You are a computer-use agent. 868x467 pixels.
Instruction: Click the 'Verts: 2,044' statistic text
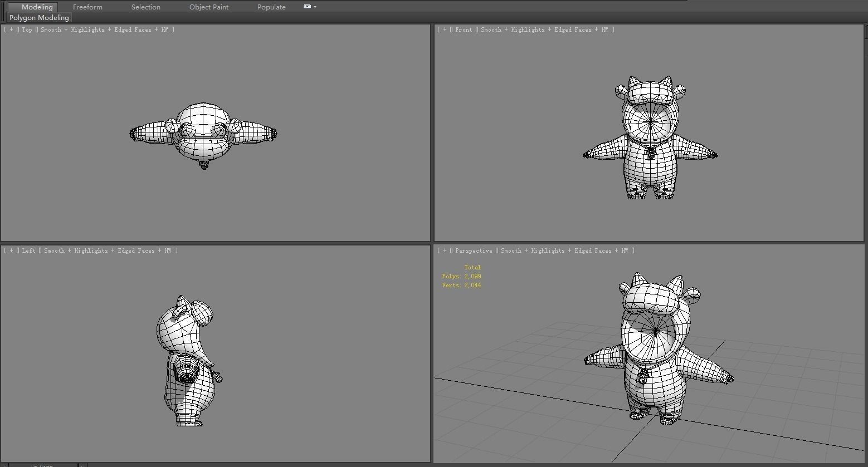tap(461, 285)
